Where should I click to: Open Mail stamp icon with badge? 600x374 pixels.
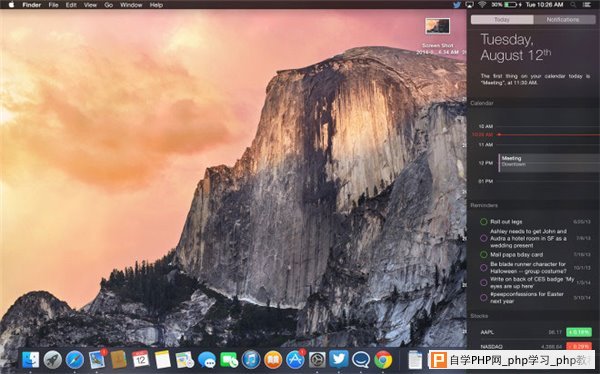[97, 360]
